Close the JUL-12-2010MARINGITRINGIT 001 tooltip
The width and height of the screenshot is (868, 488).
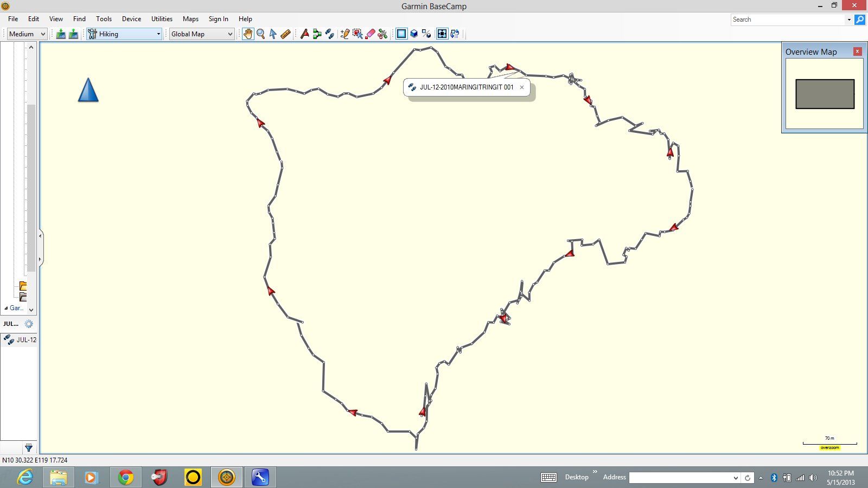(522, 87)
